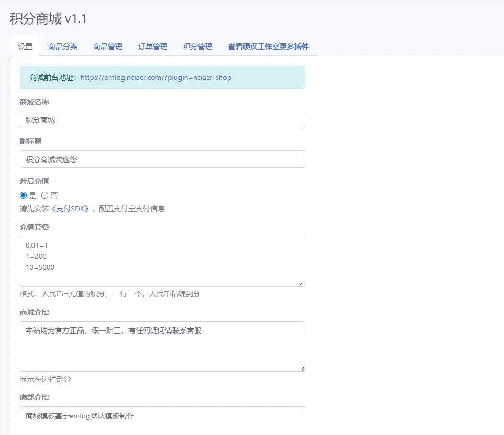Click the 设置 tab
The width and height of the screenshot is (504, 435).
click(25, 47)
